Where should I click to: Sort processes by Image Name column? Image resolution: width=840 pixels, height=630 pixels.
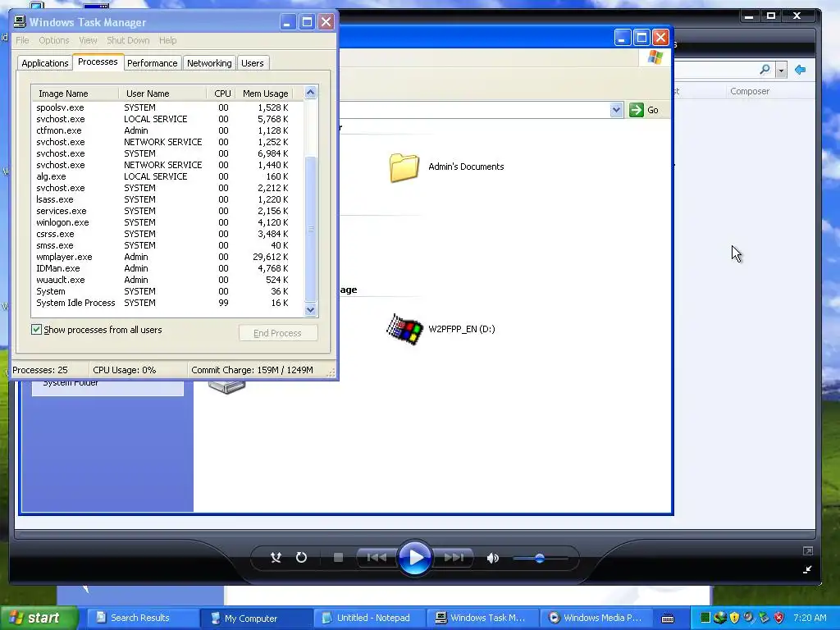(x=75, y=94)
